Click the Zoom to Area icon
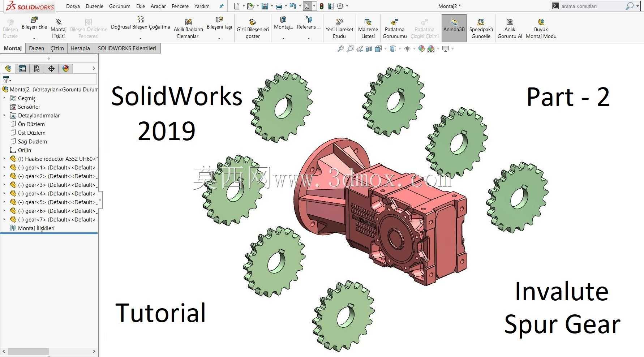644x357 pixels. pos(350,49)
